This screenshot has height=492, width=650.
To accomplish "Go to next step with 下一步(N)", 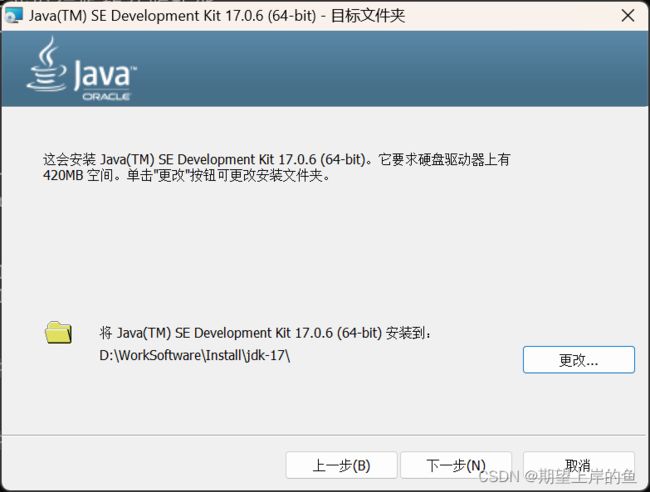I will pos(456,465).
